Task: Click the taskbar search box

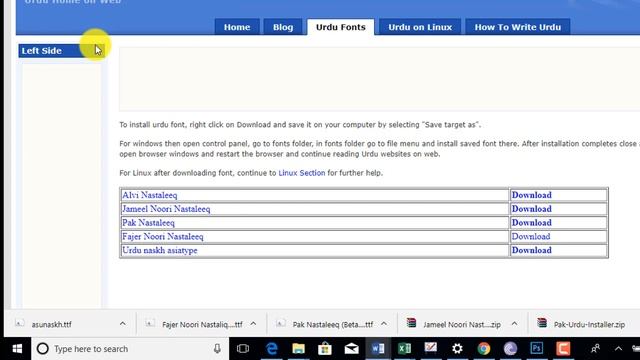Action: (130, 349)
